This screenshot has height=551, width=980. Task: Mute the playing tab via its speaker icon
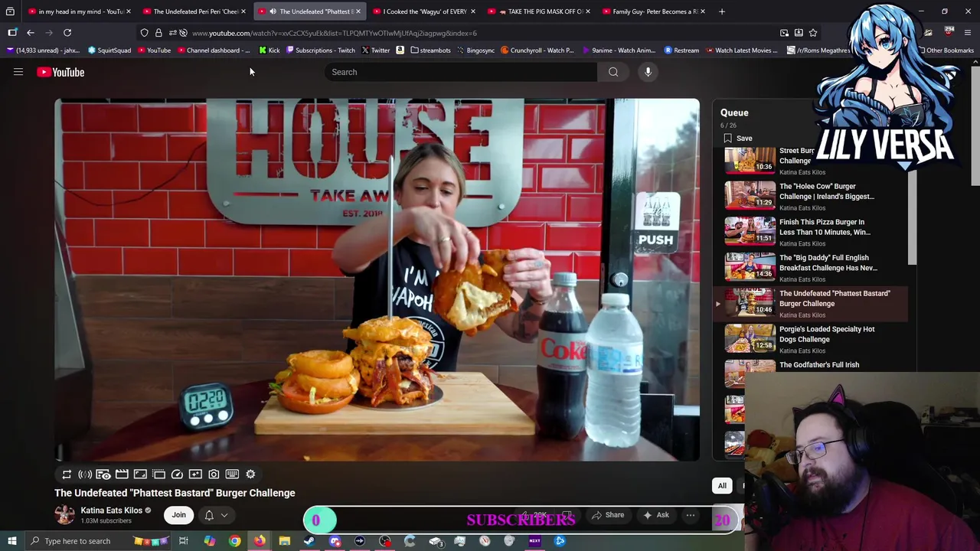tap(273, 11)
